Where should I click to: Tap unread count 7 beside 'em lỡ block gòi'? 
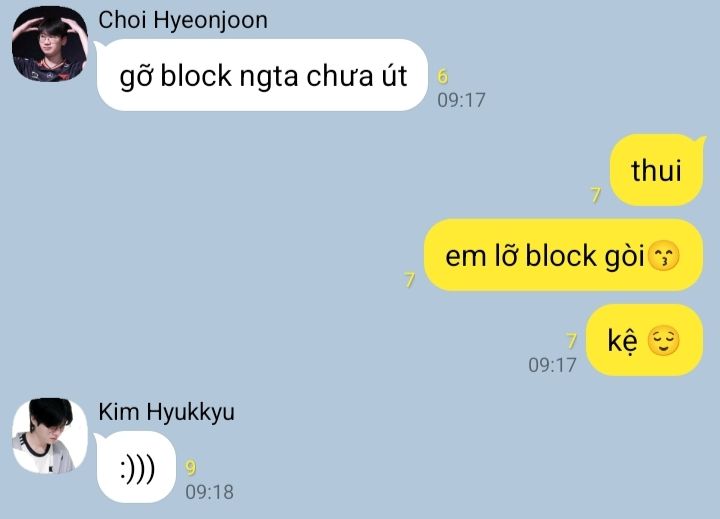coord(410,280)
